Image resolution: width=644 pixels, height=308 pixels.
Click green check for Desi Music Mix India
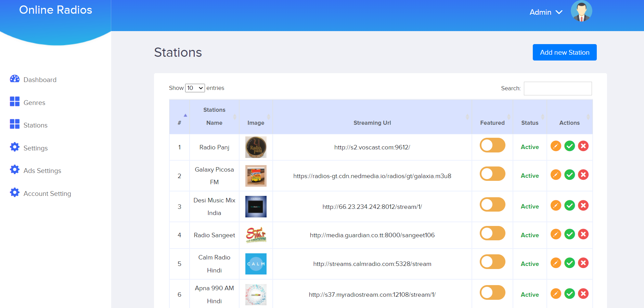click(x=569, y=205)
